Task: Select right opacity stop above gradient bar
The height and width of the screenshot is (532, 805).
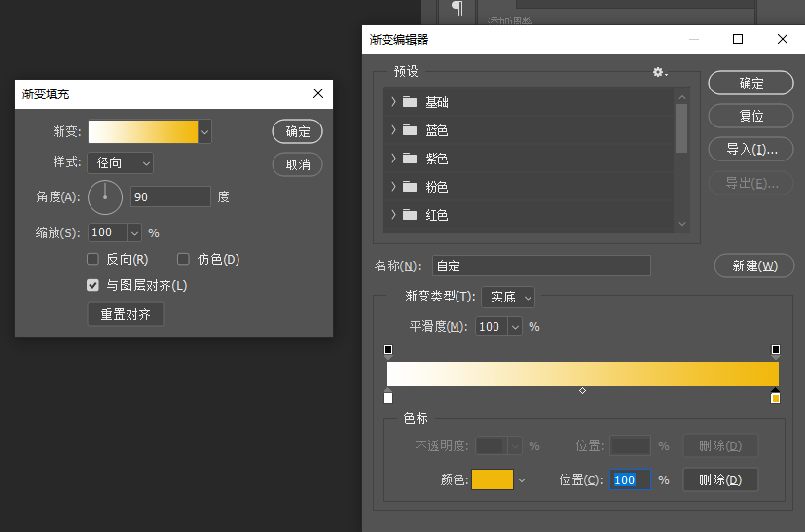Action: pos(775,350)
